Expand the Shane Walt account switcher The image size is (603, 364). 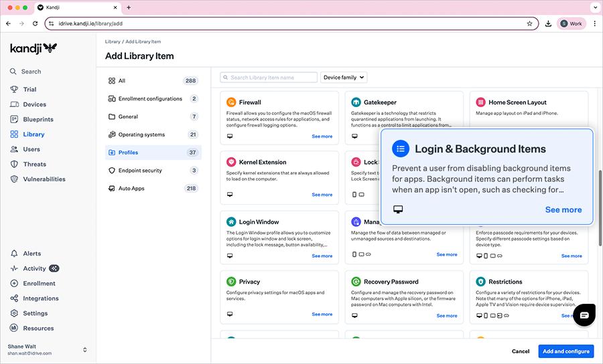85,349
